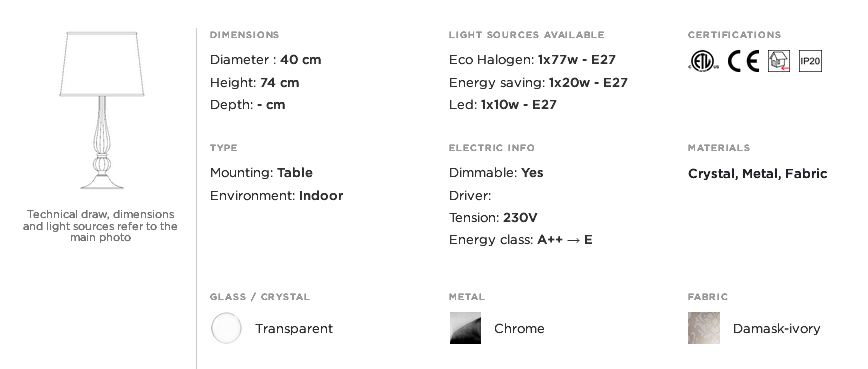The height and width of the screenshot is (369, 868).
Task: Click the Eco Halogen 1x77w E27 line
Action: coord(532,60)
